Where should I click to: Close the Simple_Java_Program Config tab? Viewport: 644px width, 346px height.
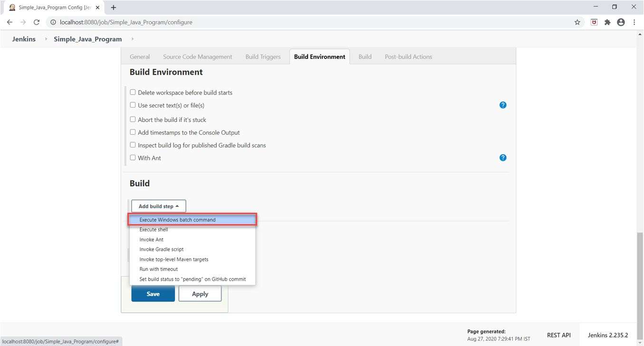tap(97, 8)
